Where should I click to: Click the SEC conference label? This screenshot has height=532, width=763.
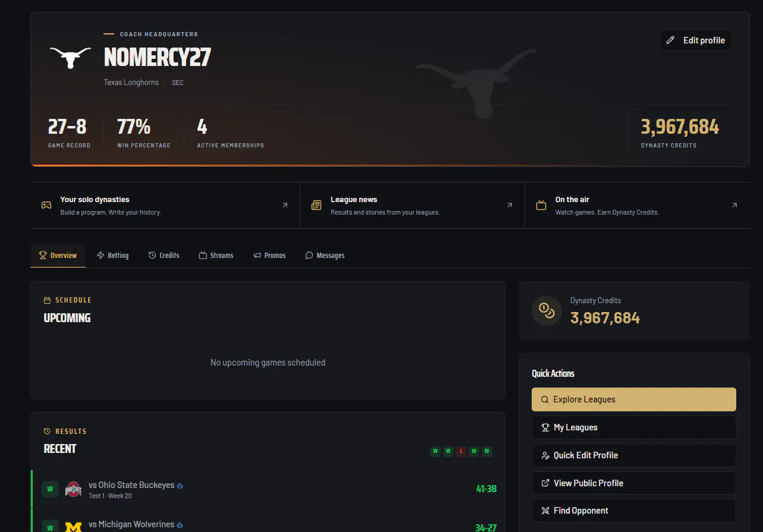coord(178,83)
